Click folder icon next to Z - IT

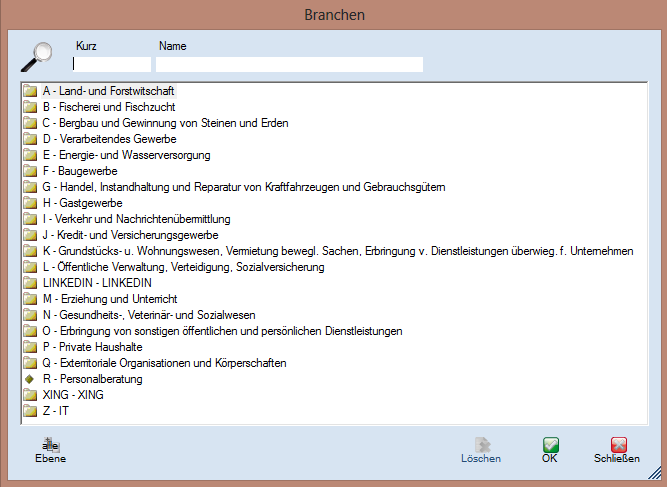30,411
